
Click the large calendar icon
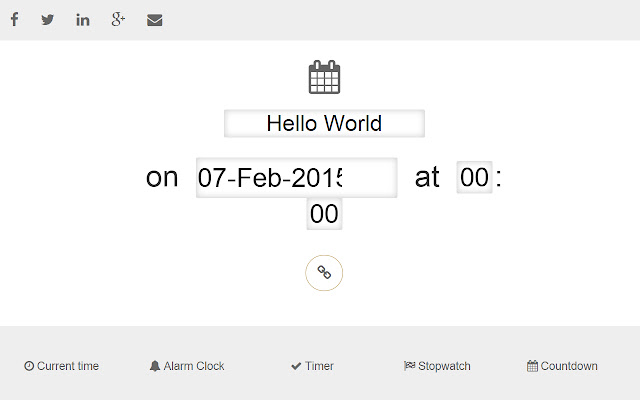[324, 78]
